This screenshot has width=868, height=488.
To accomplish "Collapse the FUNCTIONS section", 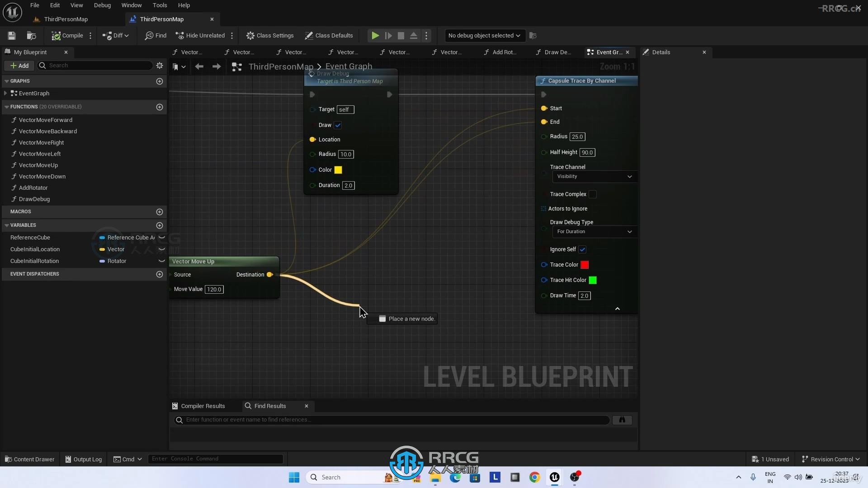I will click(x=7, y=107).
